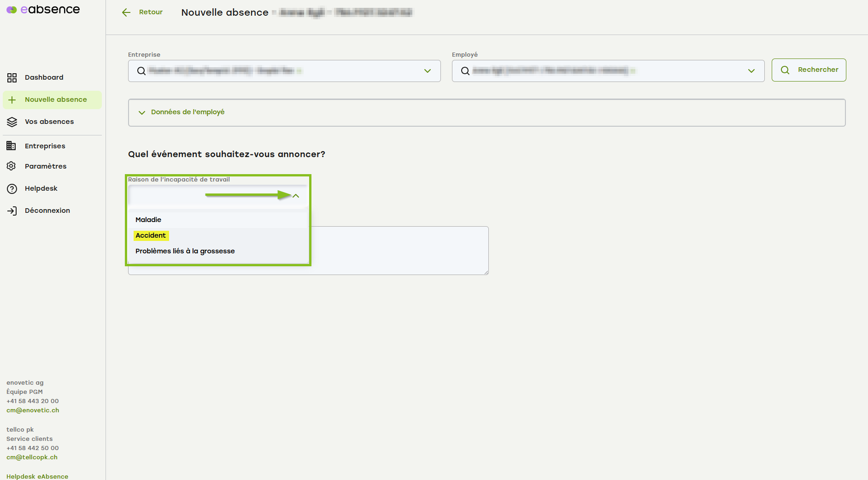The height and width of the screenshot is (480, 868).
Task: Choose the Accident option
Action: (x=151, y=235)
